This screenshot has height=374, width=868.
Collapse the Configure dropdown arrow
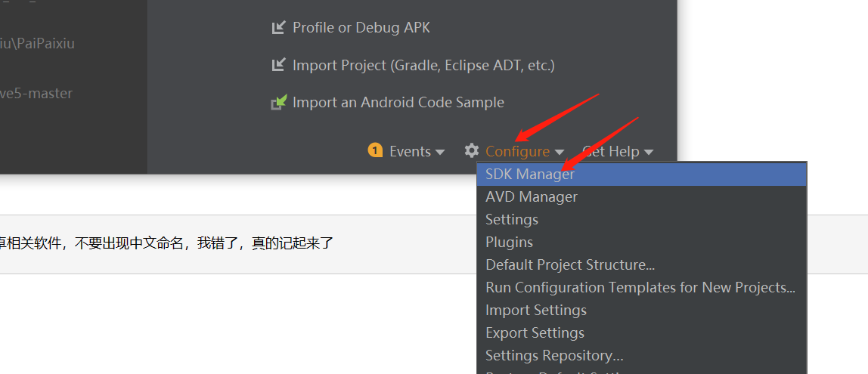click(x=559, y=152)
